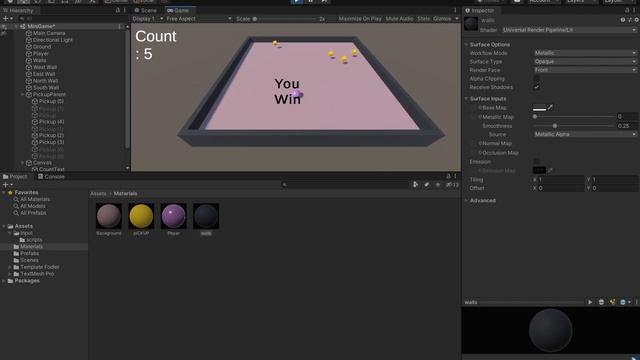This screenshot has width=640, height=360.
Task: Adjust the Game view Scale slider
Action: click(255, 19)
